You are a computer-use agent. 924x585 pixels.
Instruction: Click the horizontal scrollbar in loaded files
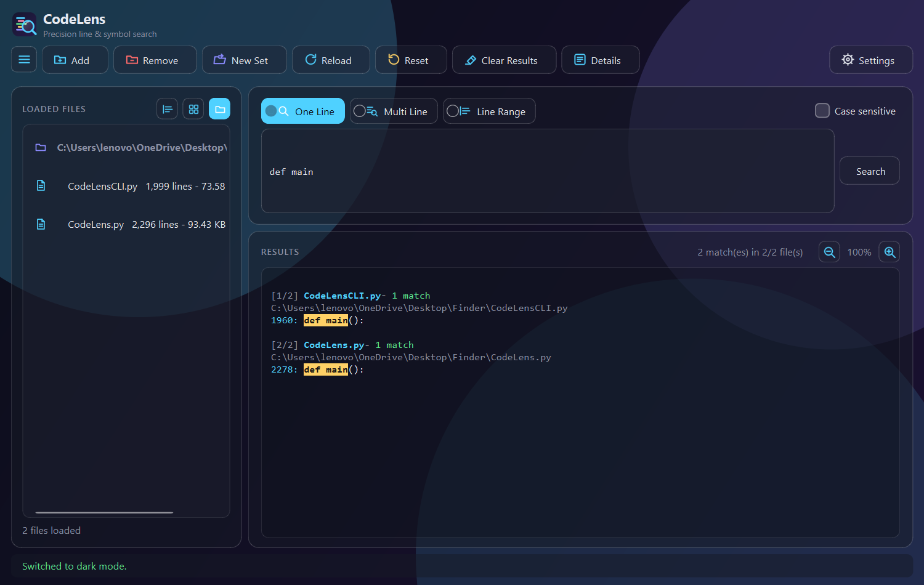(104, 512)
